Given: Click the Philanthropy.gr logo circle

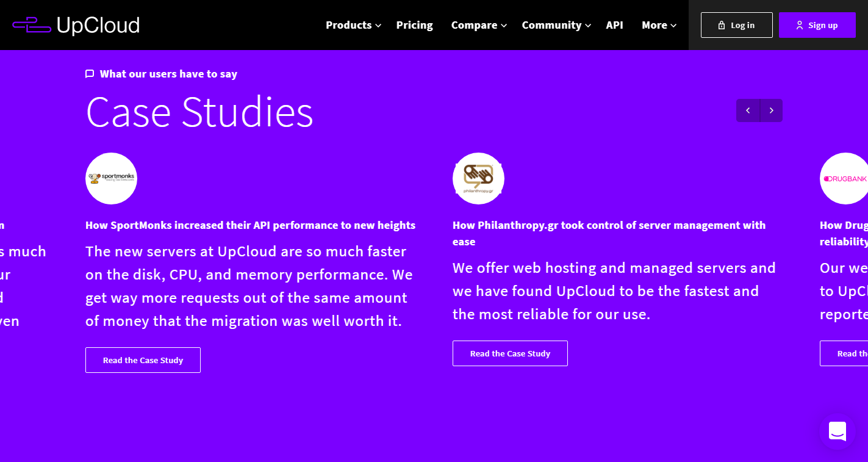Looking at the screenshot, I should click(x=478, y=178).
